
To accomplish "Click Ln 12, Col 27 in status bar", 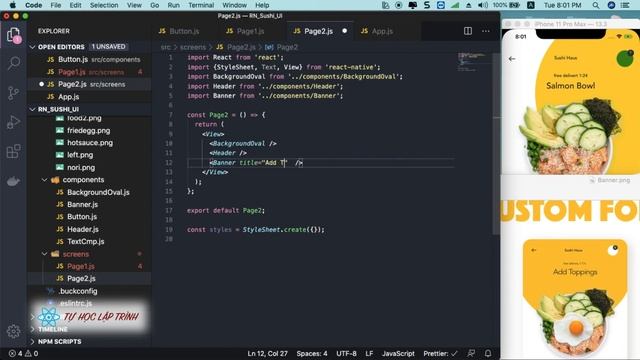I will pyautogui.click(x=267, y=353).
